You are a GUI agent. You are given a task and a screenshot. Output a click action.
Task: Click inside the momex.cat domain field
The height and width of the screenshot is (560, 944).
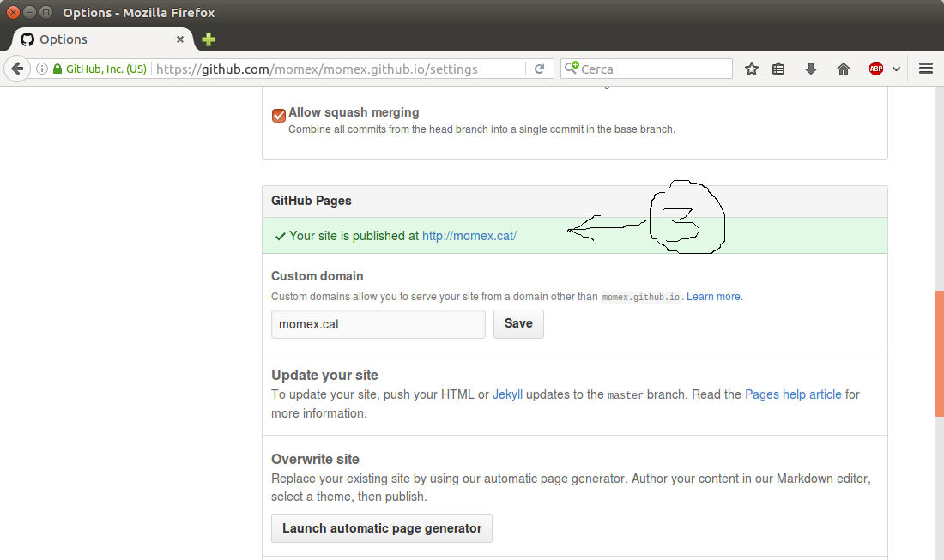[x=378, y=323]
